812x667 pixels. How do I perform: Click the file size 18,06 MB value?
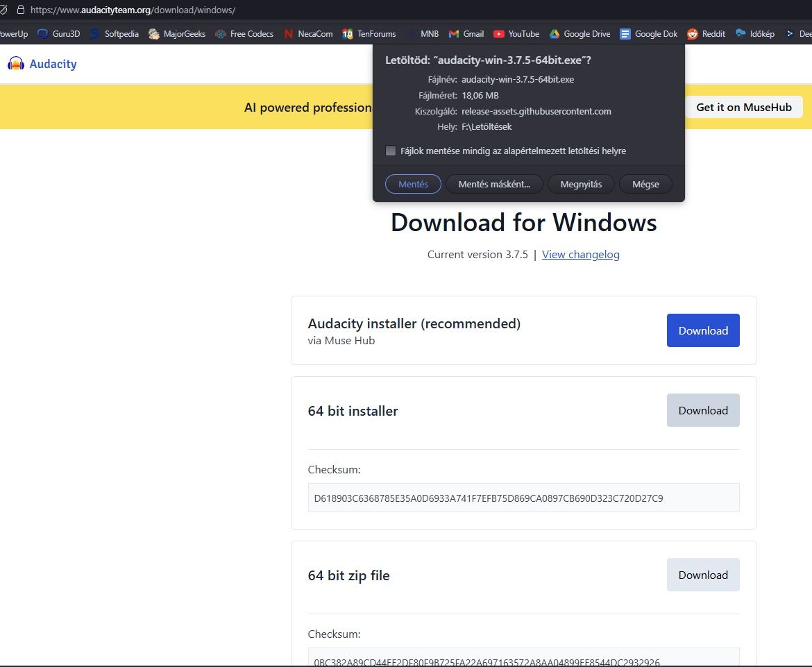[480, 95]
